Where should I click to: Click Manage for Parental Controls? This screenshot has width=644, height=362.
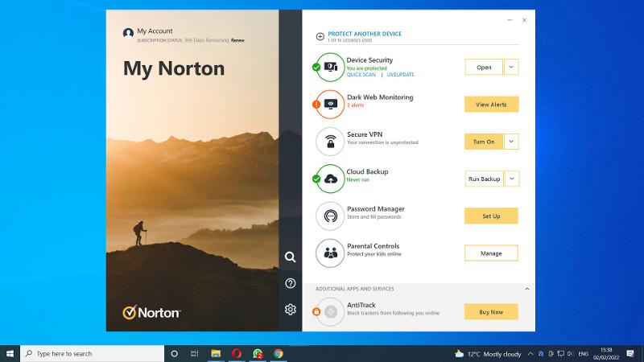pos(491,253)
